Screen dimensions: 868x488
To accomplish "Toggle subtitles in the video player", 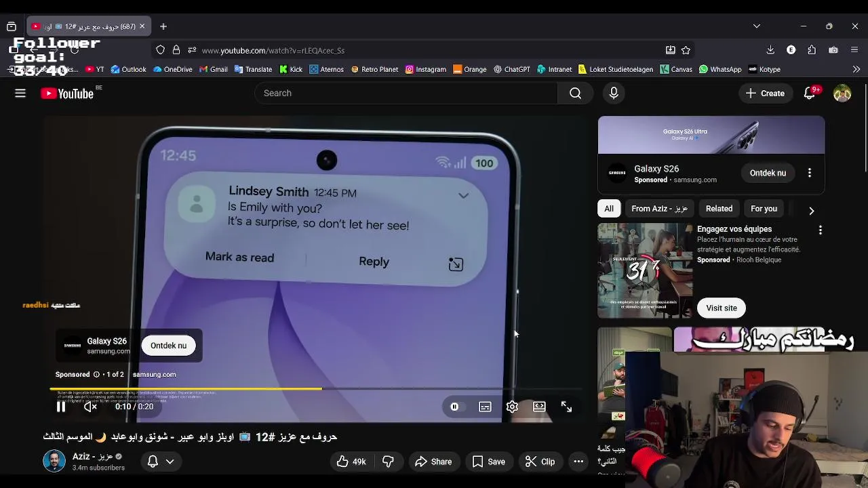I will [x=485, y=407].
